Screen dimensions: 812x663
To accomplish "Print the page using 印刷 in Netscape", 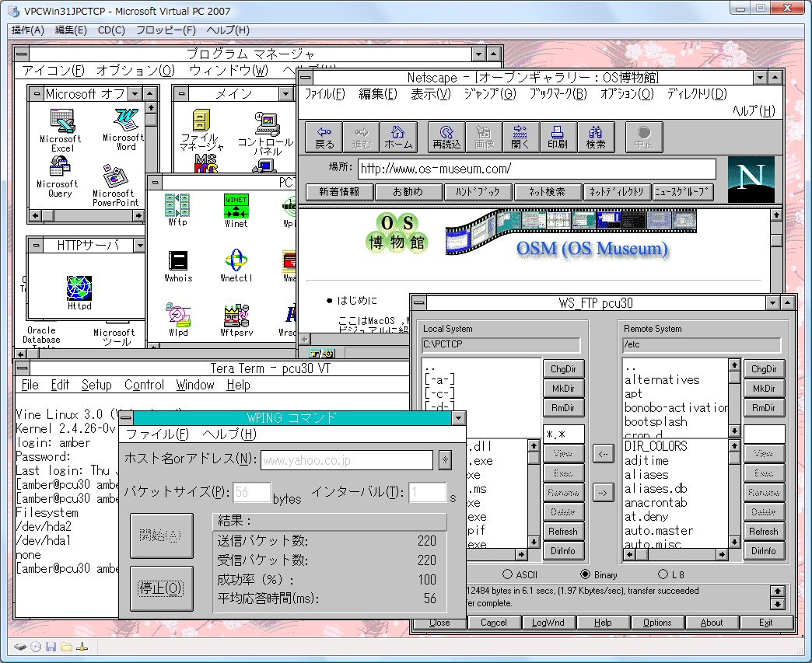I will click(558, 137).
